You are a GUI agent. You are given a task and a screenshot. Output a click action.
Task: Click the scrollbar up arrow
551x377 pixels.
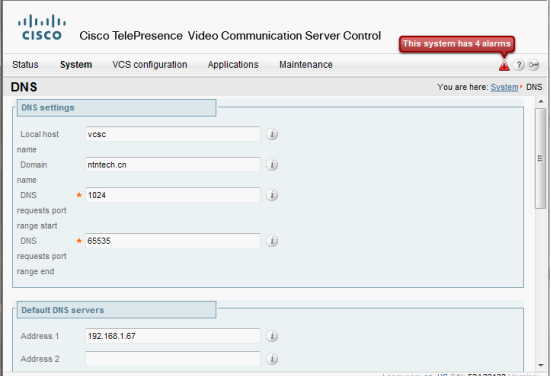[541, 102]
